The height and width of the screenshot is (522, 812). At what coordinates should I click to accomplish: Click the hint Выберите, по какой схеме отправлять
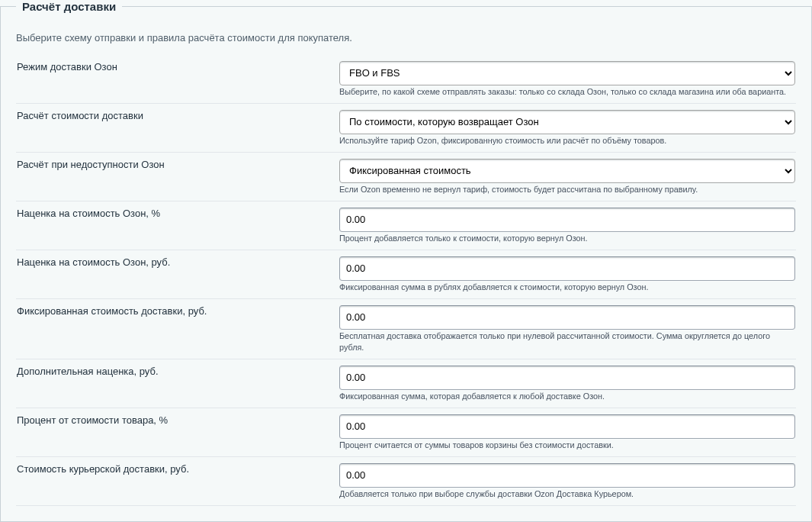tap(563, 92)
